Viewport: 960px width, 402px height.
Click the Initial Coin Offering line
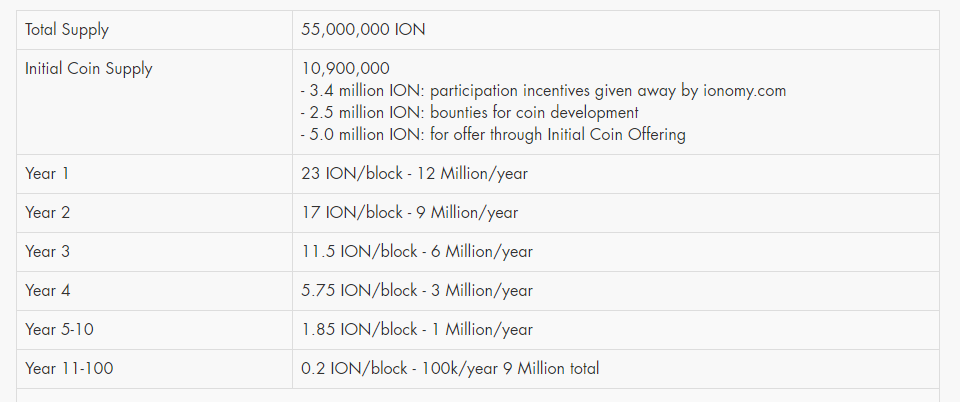493,135
